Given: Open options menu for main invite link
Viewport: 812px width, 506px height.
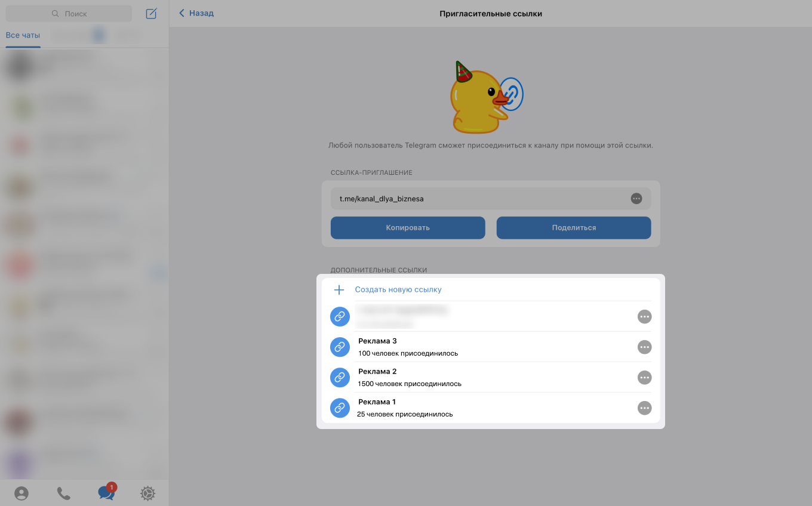Looking at the screenshot, I should click(636, 199).
